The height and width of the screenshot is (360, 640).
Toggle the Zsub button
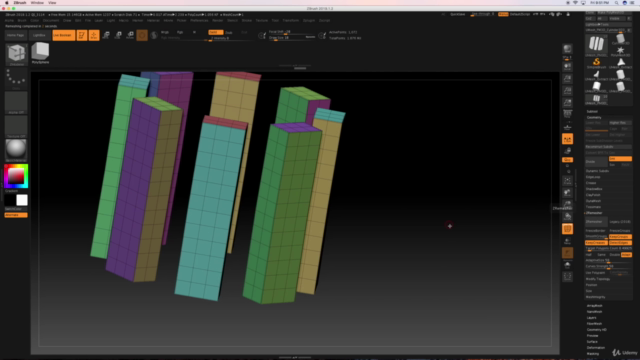[x=229, y=32]
